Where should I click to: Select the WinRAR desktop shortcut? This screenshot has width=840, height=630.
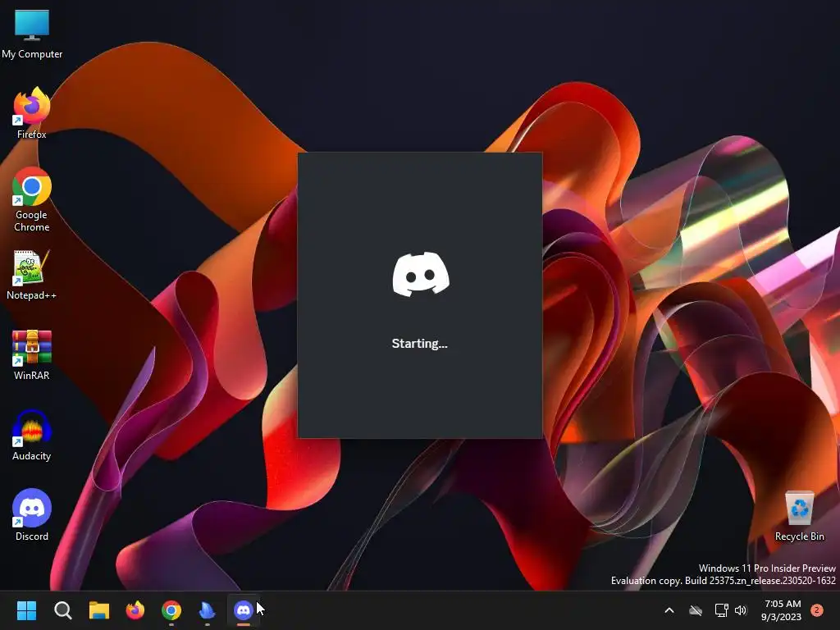(32, 354)
